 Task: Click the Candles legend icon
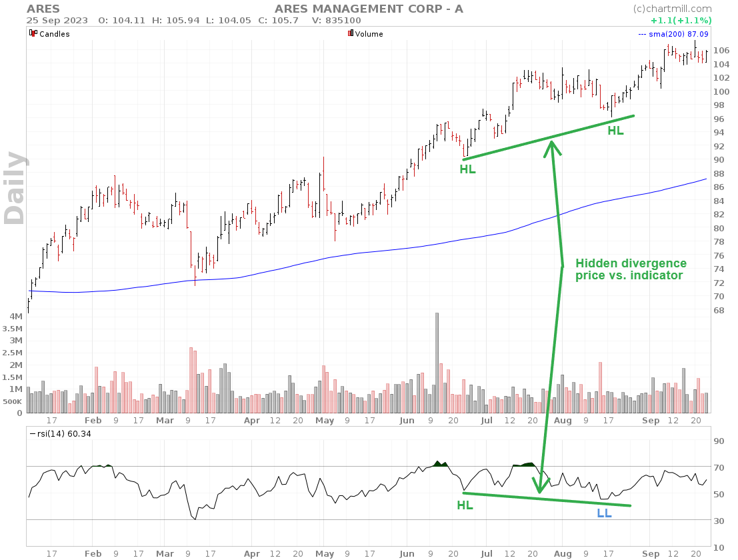point(33,33)
